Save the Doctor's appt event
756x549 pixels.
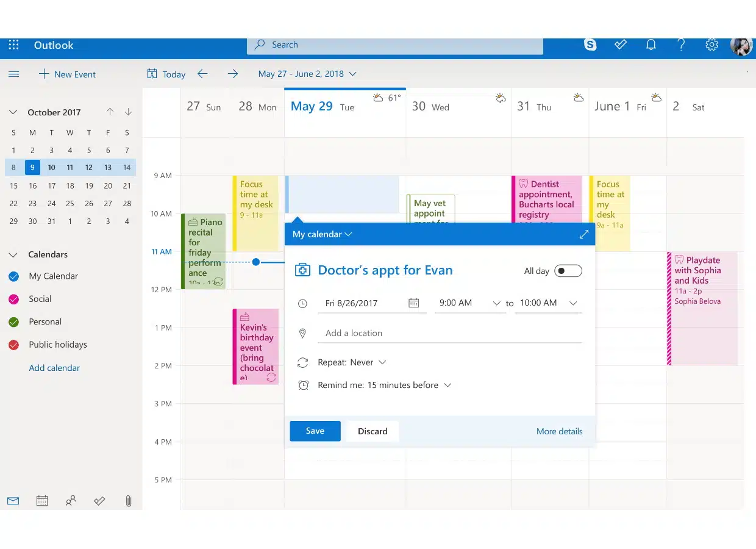coord(315,431)
